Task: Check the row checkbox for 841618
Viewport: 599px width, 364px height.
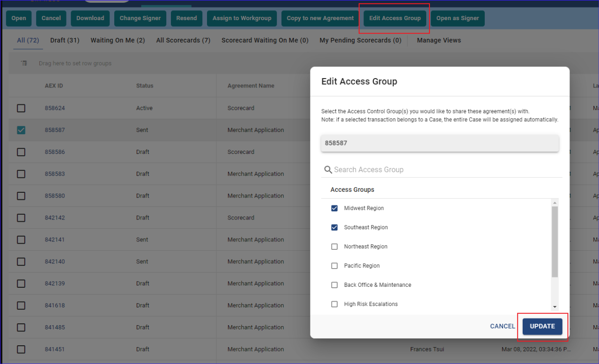Action: coord(21,306)
